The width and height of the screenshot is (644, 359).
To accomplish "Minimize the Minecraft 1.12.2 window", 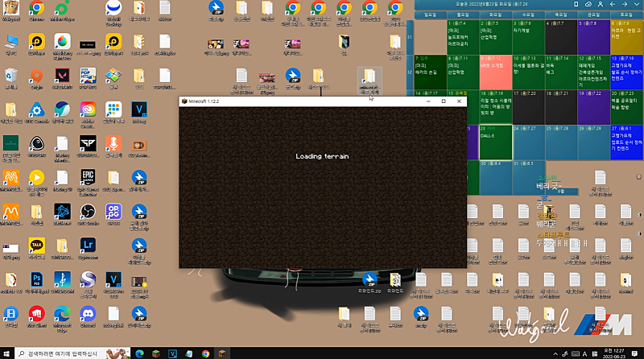I will click(x=428, y=101).
